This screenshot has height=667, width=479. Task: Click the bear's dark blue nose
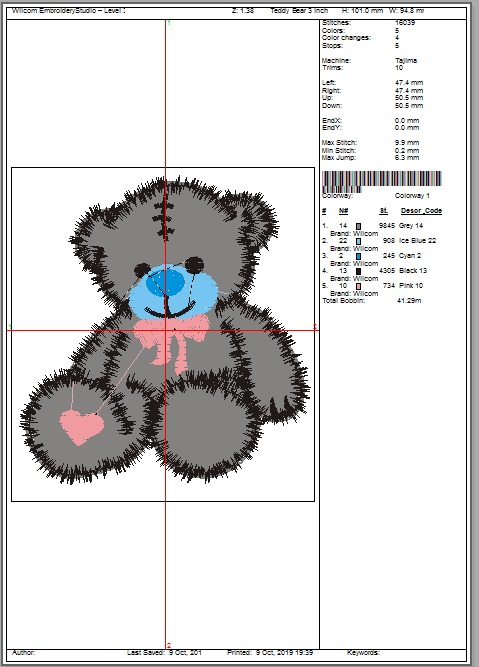[x=166, y=283]
